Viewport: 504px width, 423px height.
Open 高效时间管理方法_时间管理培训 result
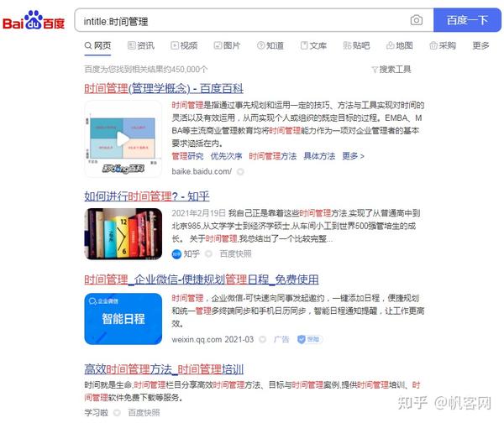164,369
